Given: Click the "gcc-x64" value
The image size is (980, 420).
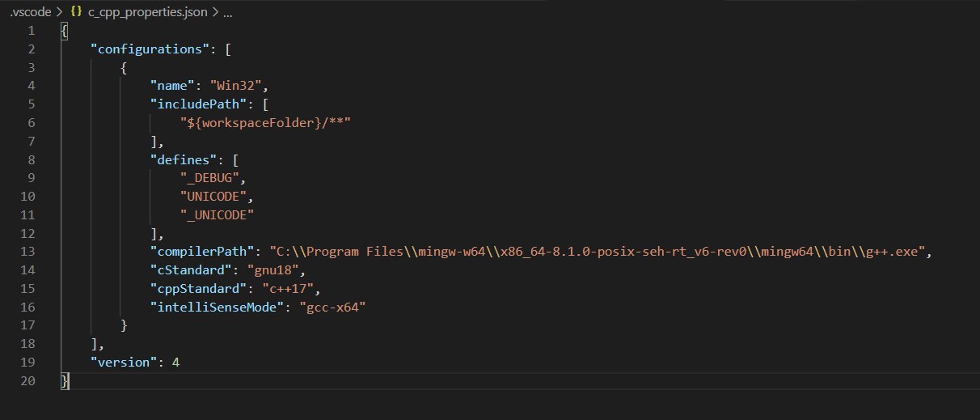Looking at the screenshot, I should (x=334, y=308).
